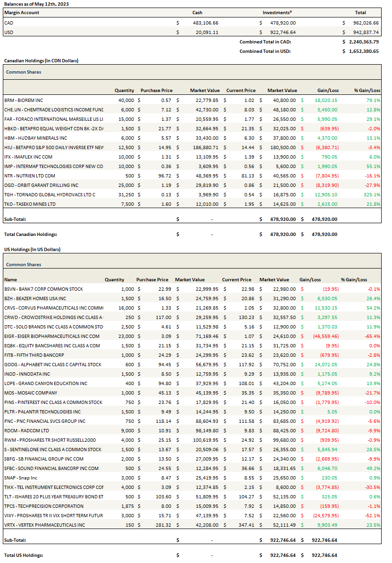
Task: Click the CAD cash balance 483,106.66
Action: tap(205, 23)
